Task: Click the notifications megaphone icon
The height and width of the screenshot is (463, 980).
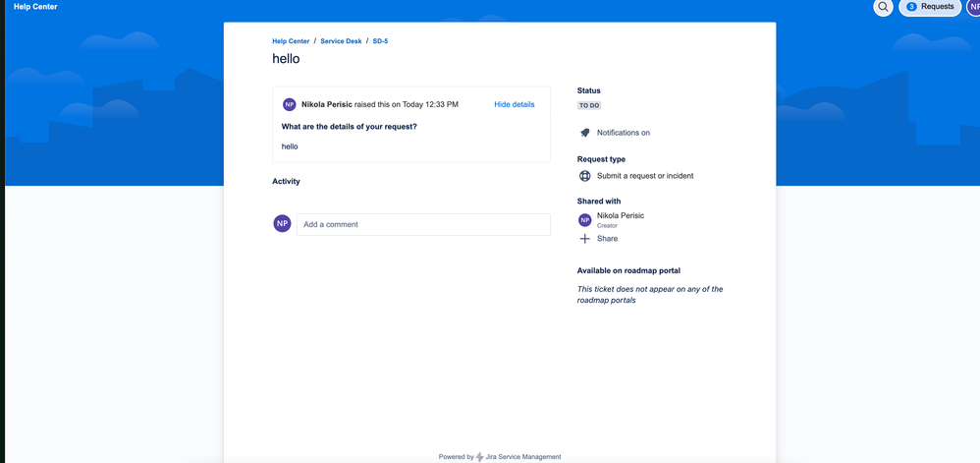Action: point(584,133)
